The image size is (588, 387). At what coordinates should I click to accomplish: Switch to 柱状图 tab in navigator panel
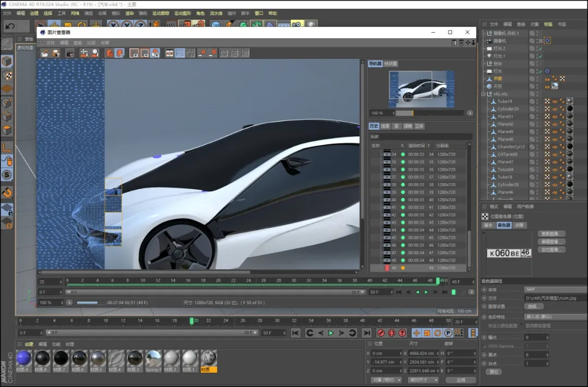pos(391,63)
